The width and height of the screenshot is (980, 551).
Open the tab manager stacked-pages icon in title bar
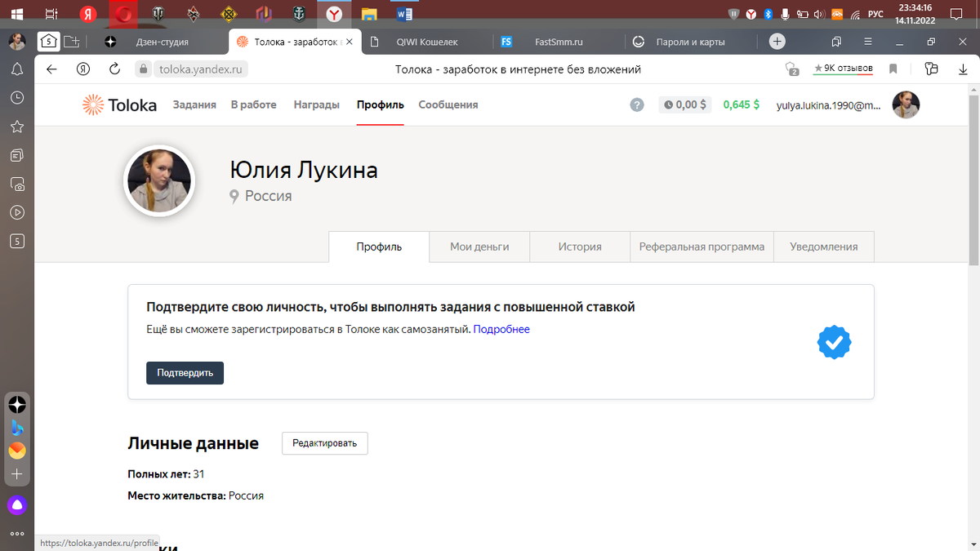click(836, 41)
